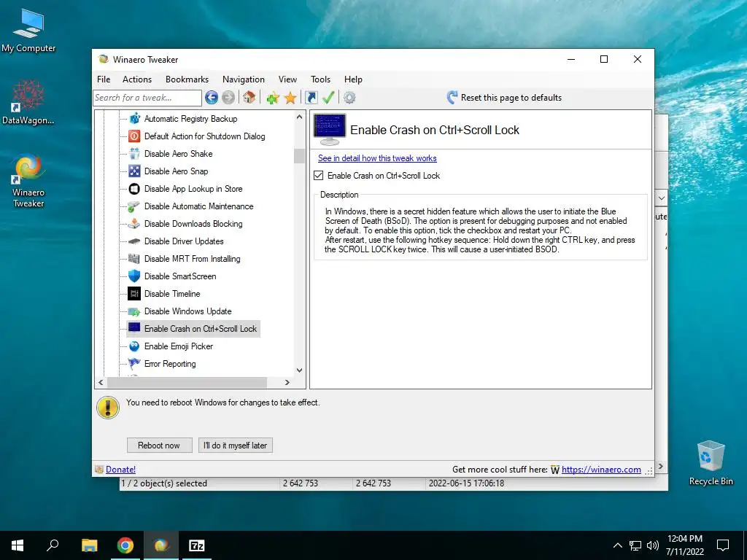Open bookmarks via the yellow star icon
The height and width of the screenshot is (560, 747).
tap(290, 98)
